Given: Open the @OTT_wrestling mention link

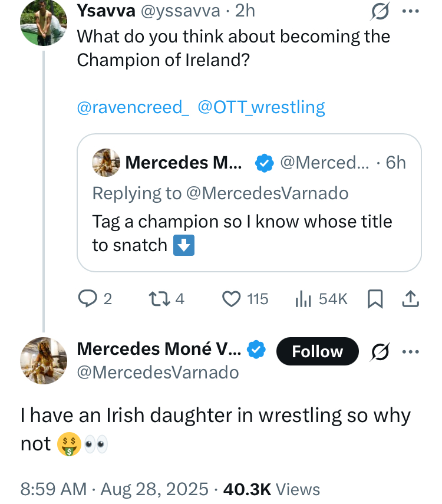Looking at the screenshot, I should click(261, 107).
